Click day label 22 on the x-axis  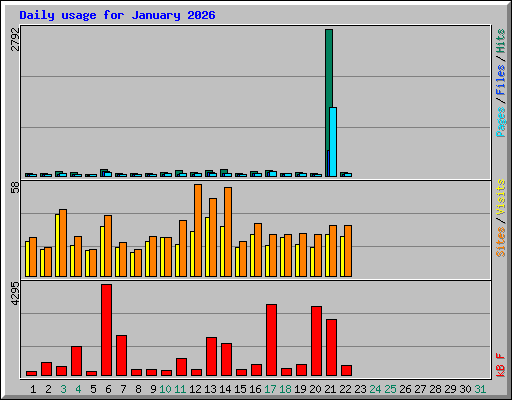pyautogui.click(x=345, y=389)
